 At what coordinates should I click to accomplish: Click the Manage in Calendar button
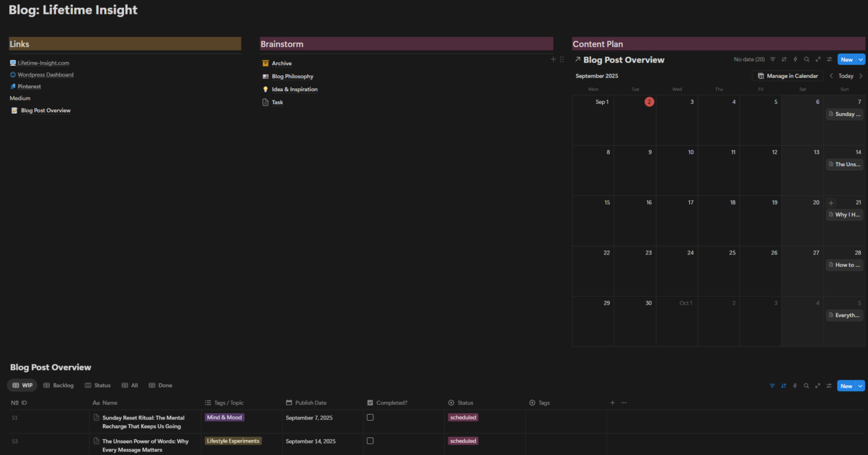787,75
